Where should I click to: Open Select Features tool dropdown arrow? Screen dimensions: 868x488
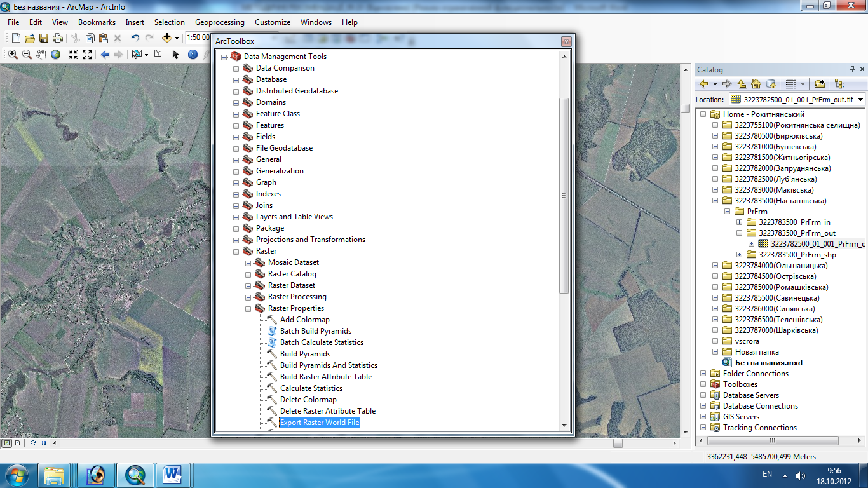point(146,55)
